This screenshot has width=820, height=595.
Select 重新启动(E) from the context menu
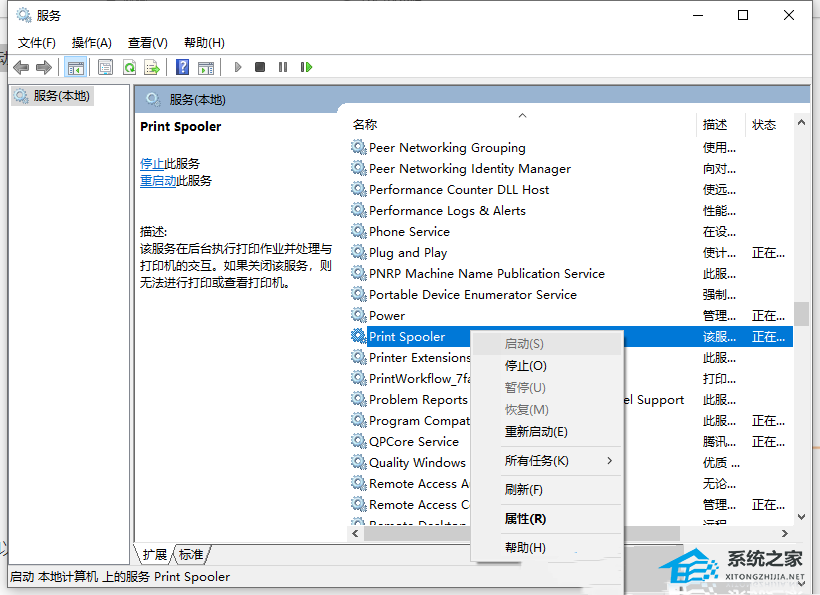coord(536,432)
